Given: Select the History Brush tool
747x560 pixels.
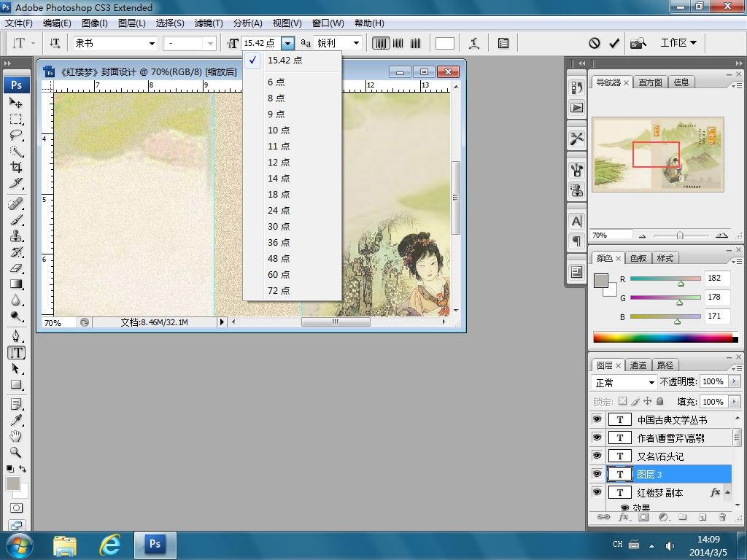Looking at the screenshot, I should [x=16, y=252].
